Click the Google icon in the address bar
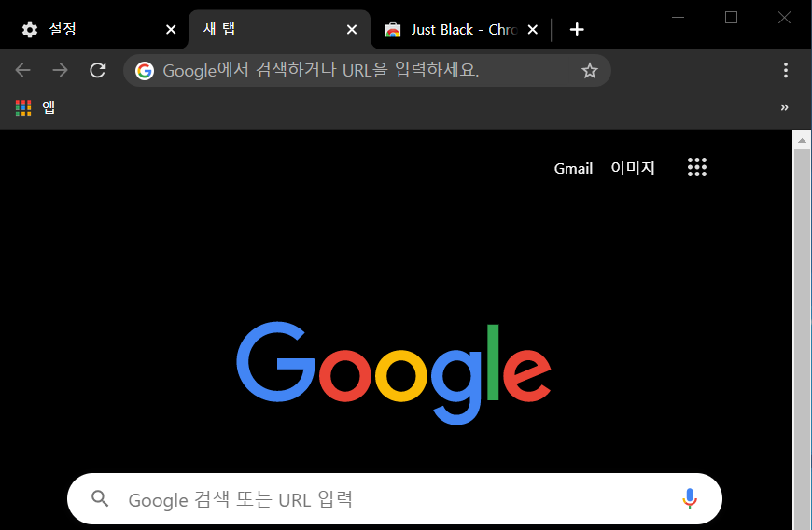 (145, 70)
